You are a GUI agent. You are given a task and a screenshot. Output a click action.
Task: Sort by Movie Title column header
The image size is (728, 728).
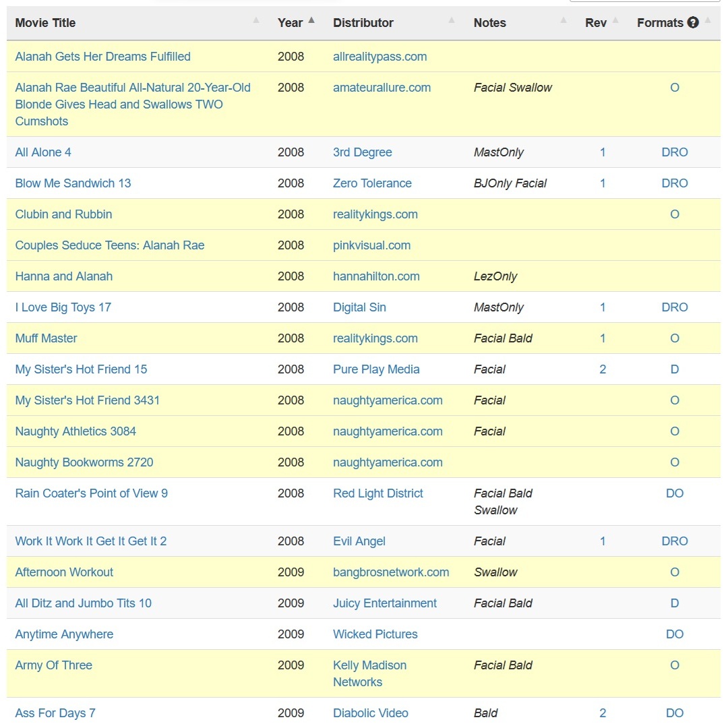pos(45,23)
